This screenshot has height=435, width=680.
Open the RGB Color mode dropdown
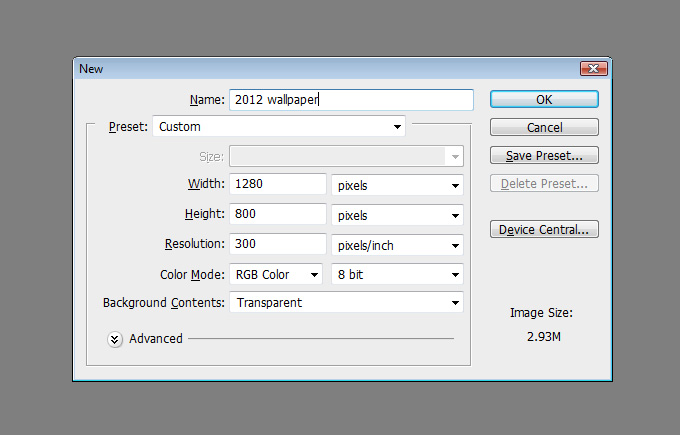(276, 274)
